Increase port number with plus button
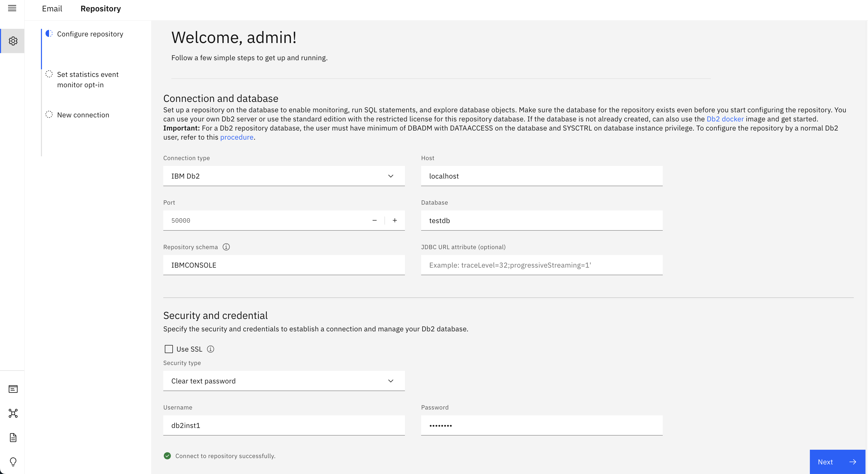The height and width of the screenshot is (474, 868). tap(395, 221)
